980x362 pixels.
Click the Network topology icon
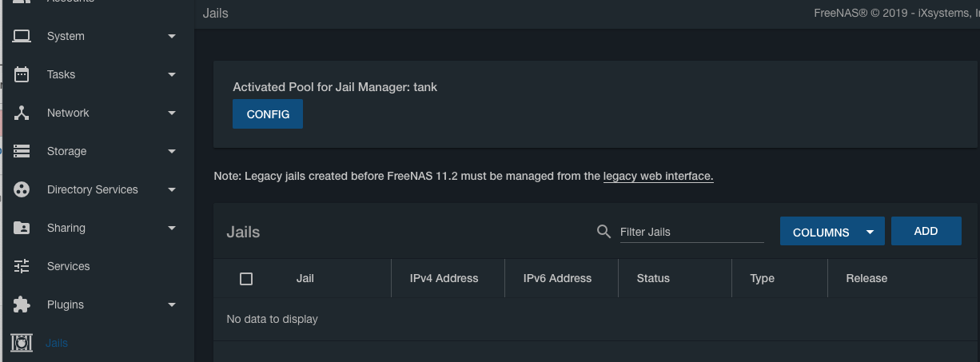tap(22, 113)
